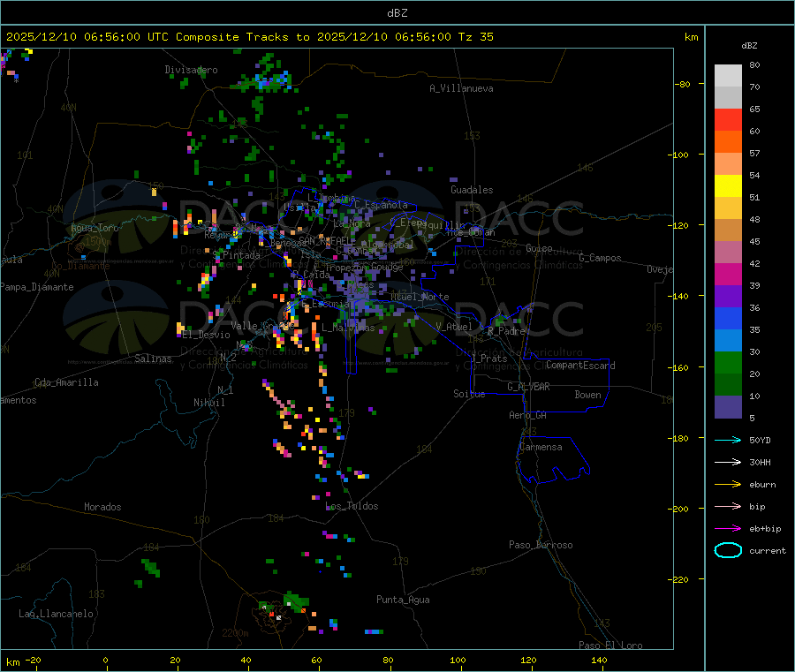Click the 'N_1' map label
The height and width of the screenshot is (672, 795).
pyautogui.click(x=225, y=389)
